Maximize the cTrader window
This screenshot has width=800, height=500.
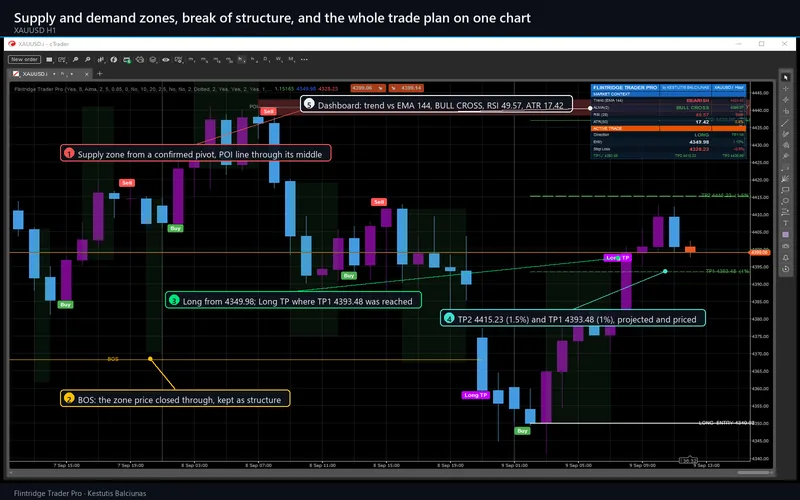point(762,44)
